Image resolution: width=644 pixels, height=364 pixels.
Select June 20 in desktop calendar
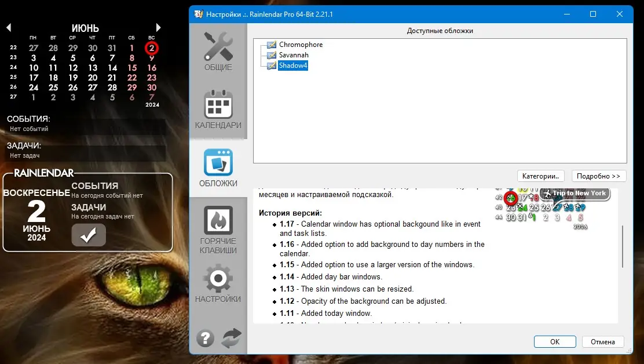(x=93, y=78)
